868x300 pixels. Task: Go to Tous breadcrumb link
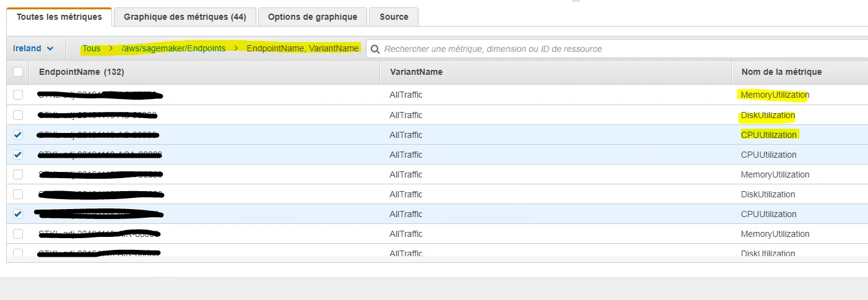click(x=92, y=48)
